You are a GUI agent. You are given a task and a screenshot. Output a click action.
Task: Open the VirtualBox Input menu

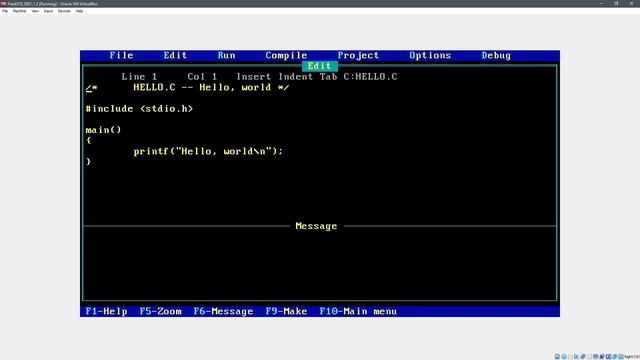(48, 11)
